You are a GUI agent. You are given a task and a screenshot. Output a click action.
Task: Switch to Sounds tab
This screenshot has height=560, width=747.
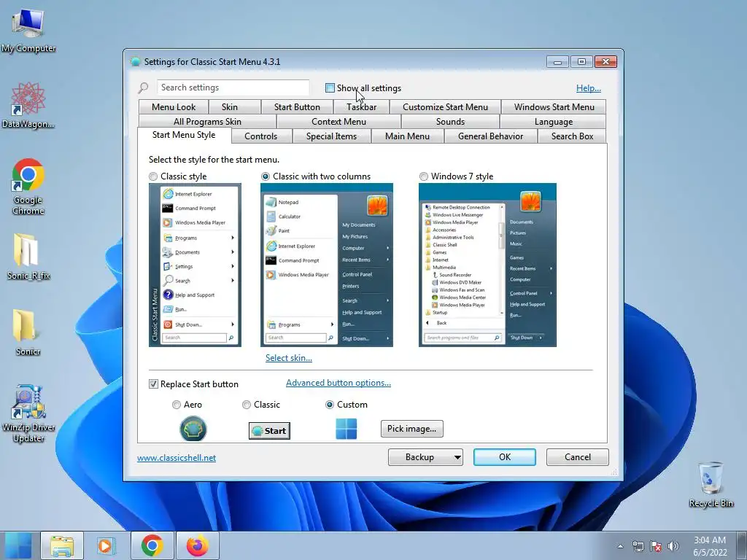[x=450, y=122]
